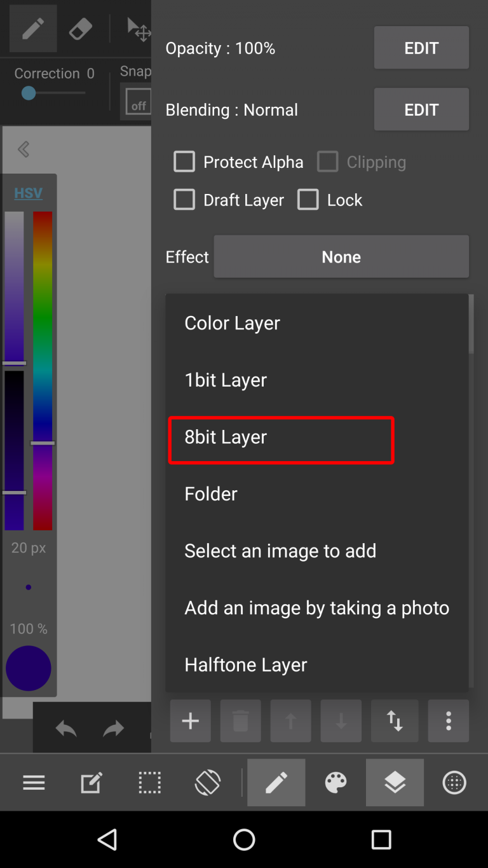Screen dimensions: 488x868
Task: Select the Pen tool in the top toolbar
Action: (x=32, y=28)
